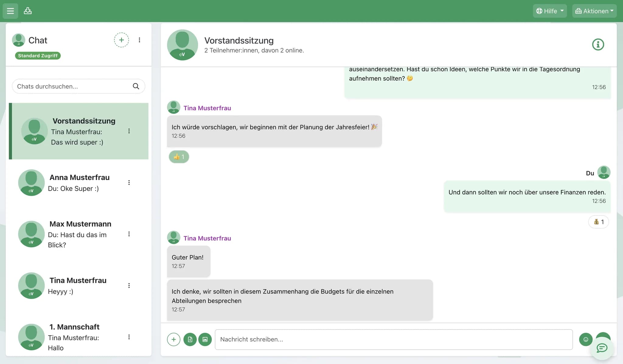623x364 pixels.
Task: Open the hamburger navigation menu
Action: pyautogui.click(x=10, y=11)
